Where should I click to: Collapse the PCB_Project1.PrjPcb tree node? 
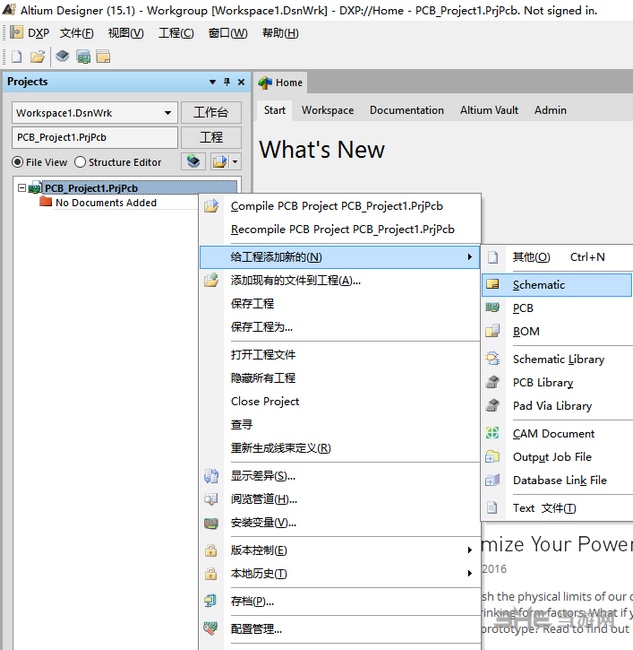click(x=22, y=188)
